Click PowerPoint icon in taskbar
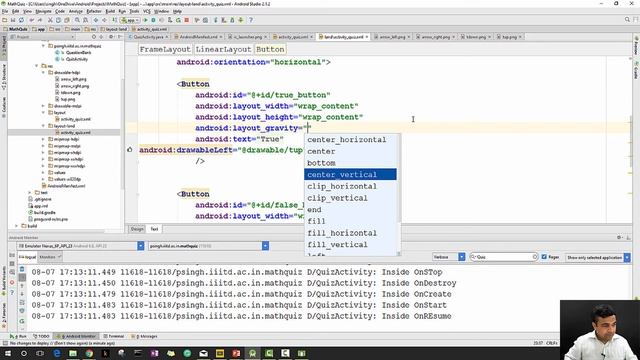Screen dimensions: 640x360 [x=236, y=353]
